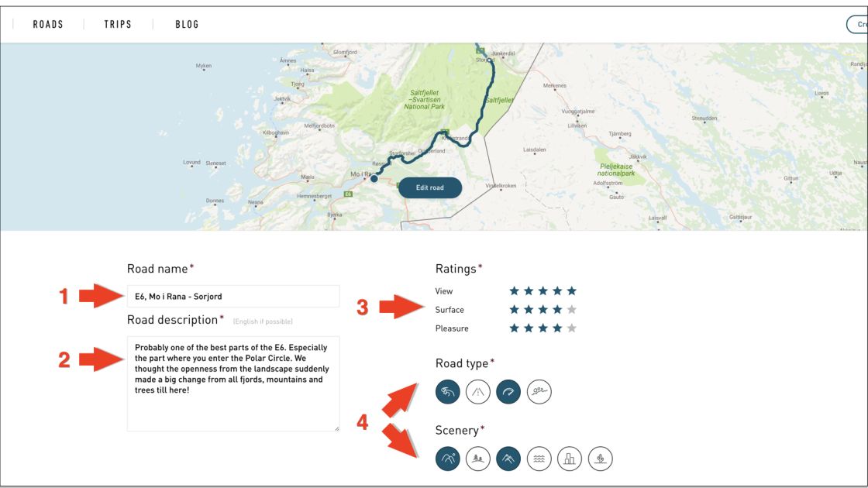Click the Edit road button
The height and width of the screenshot is (488, 868).
pyautogui.click(x=430, y=187)
